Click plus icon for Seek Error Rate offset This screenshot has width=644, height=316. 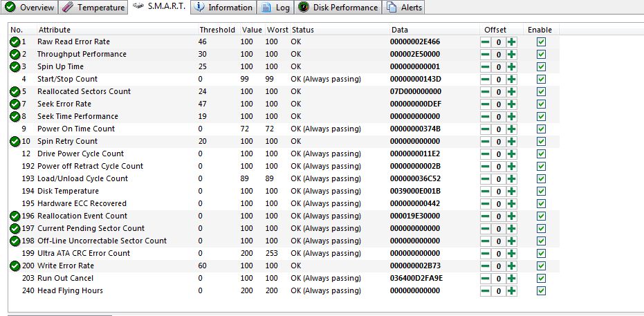point(511,104)
